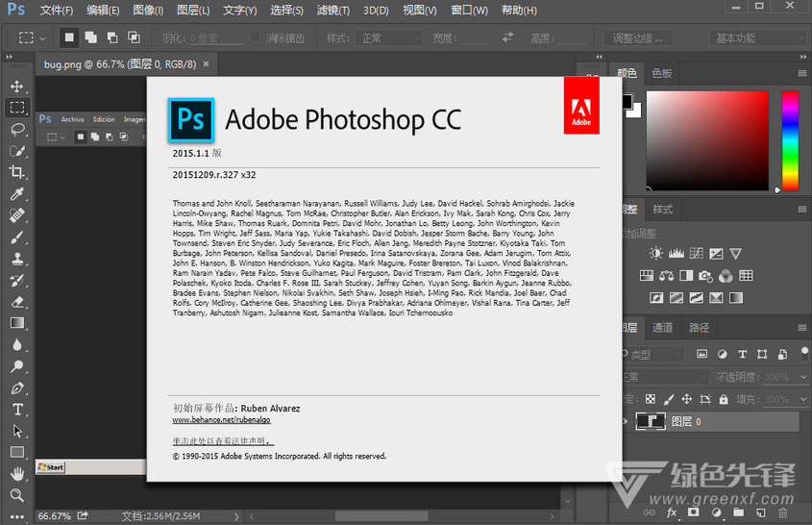Viewport: 812px width, 525px height.
Task: Select the Horizontal Type tool
Action: point(17,410)
